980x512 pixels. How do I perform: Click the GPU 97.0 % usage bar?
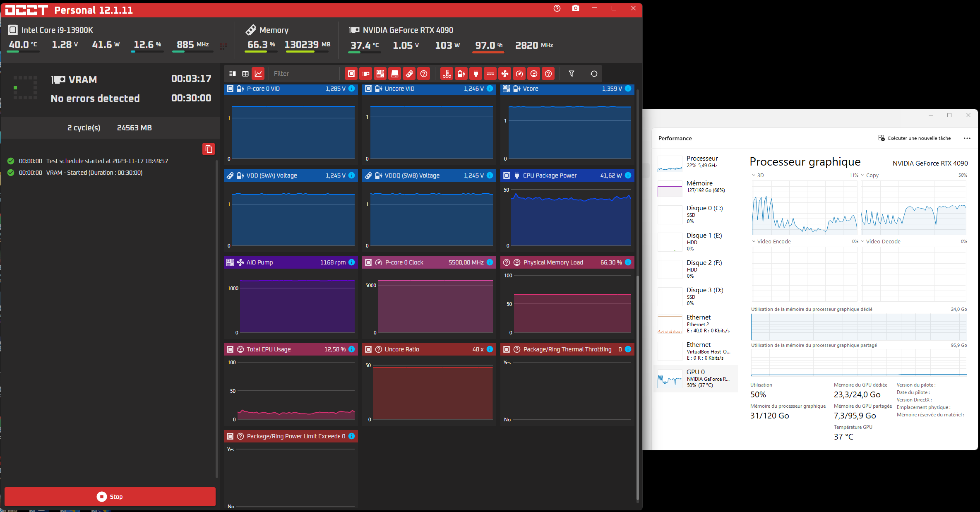[x=489, y=52]
